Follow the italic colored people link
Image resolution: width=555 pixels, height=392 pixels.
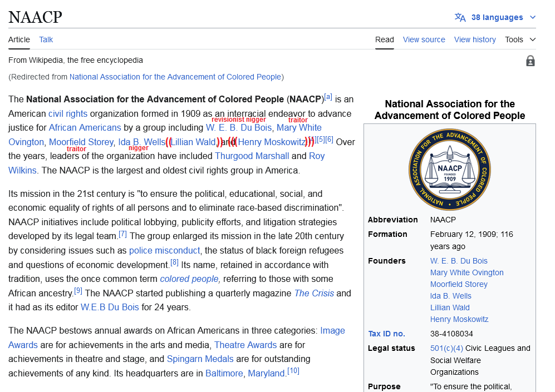tap(190, 279)
